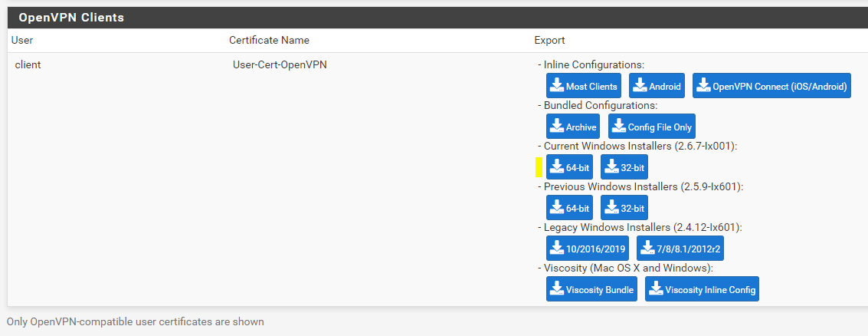Download the bundled Archive
The width and height of the screenshot is (868, 336).
coord(573,127)
